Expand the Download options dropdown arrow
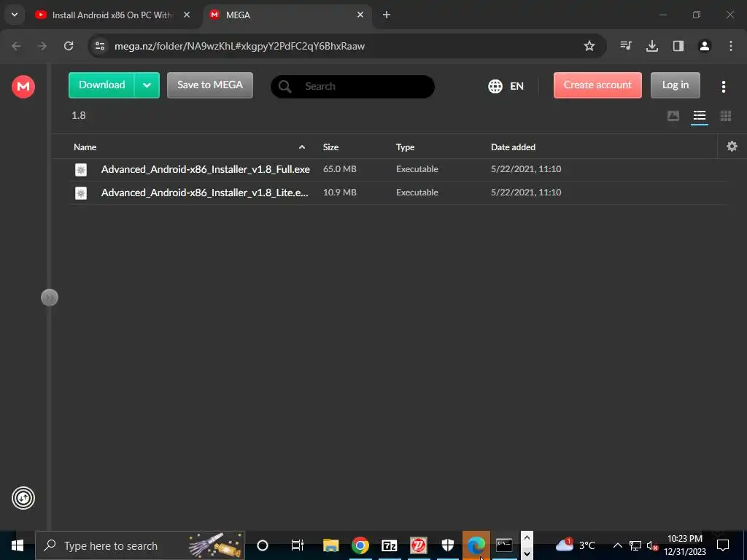 click(x=147, y=85)
